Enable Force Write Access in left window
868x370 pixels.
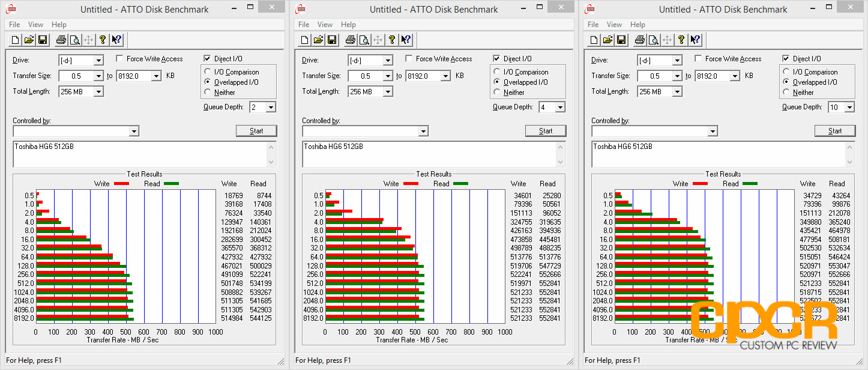coord(119,59)
